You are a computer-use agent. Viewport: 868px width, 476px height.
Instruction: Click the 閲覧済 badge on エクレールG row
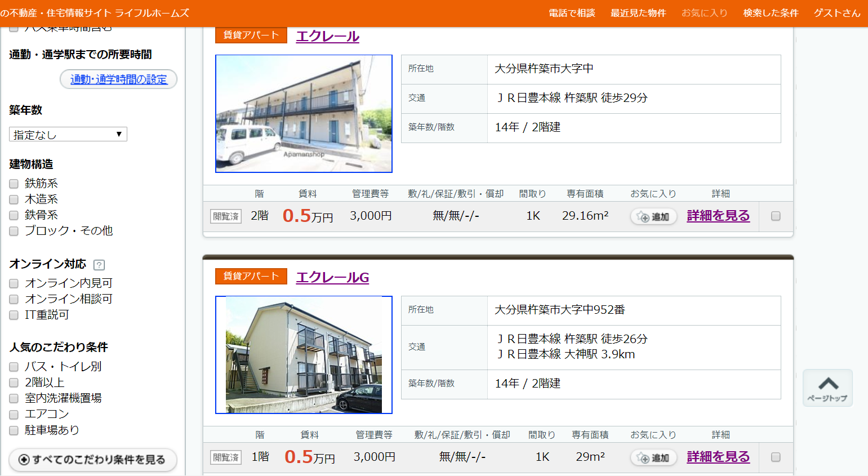226,457
